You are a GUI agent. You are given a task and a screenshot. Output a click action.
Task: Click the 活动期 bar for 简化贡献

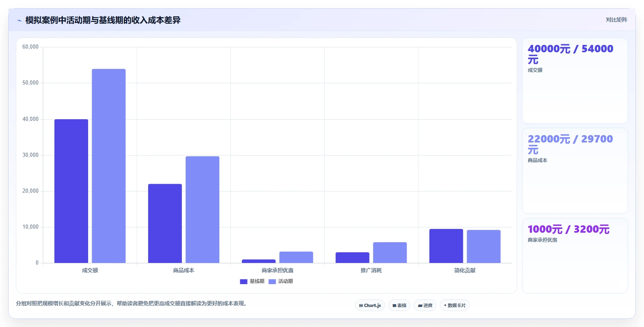[x=484, y=247]
